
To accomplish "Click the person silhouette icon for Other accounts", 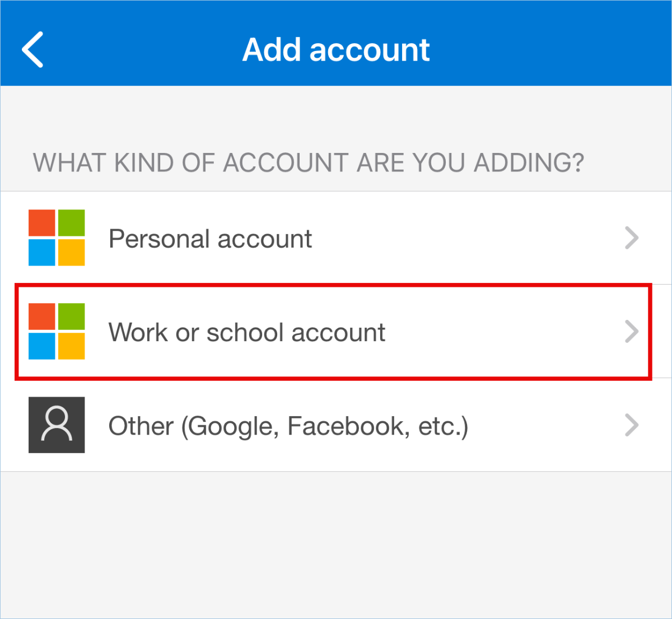I will [x=57, y=425].
